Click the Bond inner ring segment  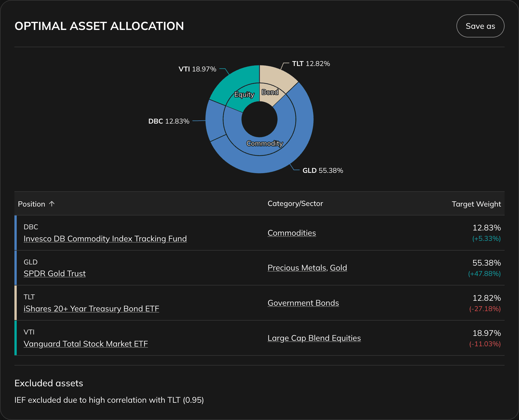pos(270,92)
